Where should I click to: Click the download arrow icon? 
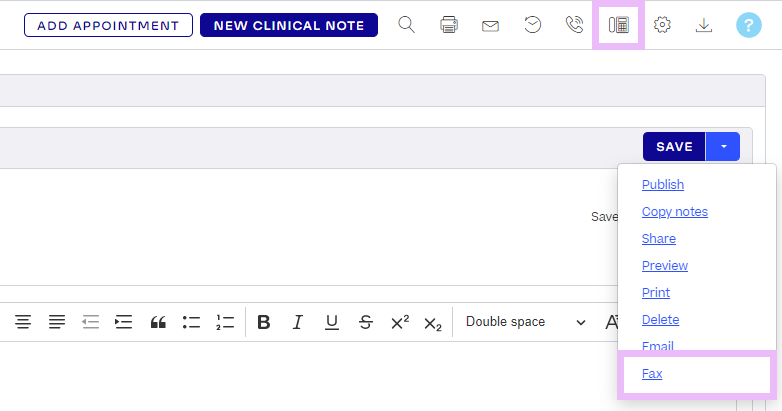pos(704,25)
